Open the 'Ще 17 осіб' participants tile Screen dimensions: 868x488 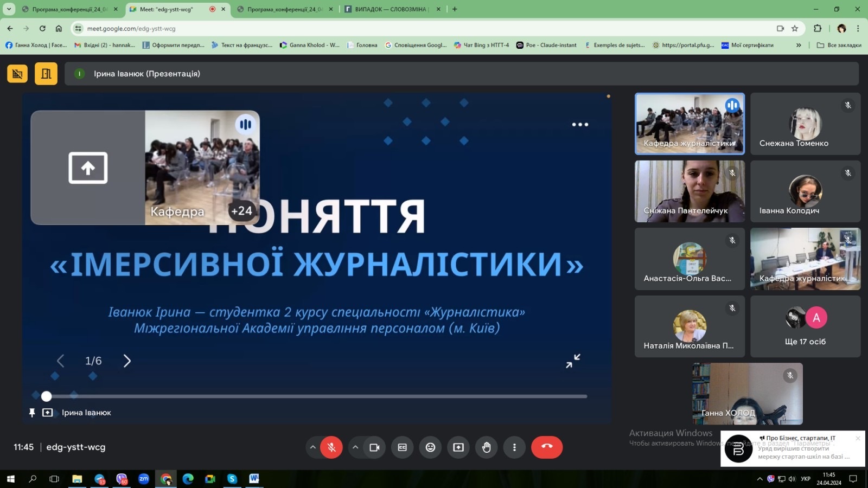click(805, 326)
